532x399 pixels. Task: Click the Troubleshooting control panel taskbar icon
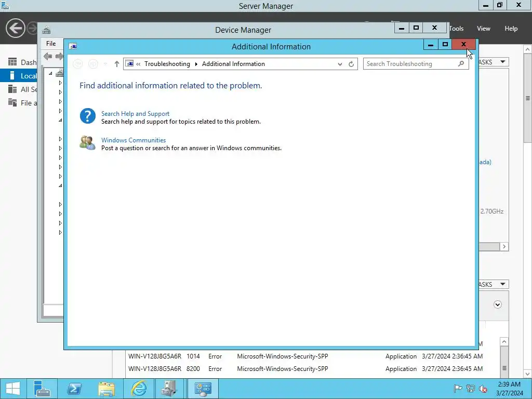click(203, 389)
